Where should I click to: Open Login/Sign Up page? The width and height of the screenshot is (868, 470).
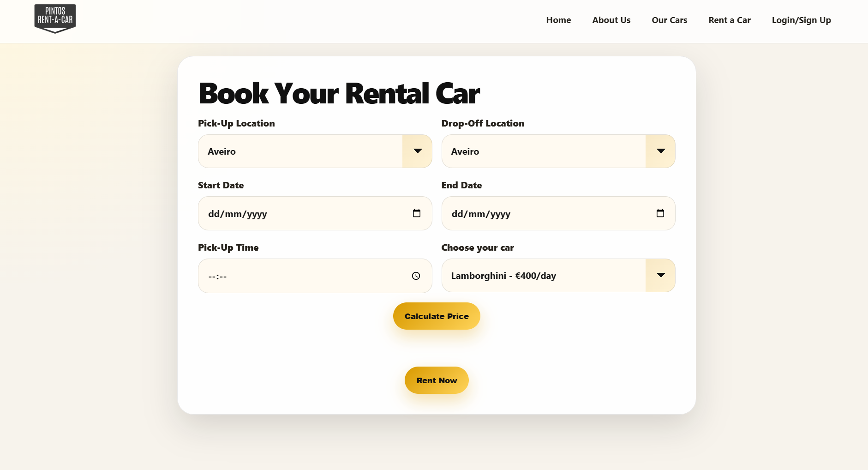(x=802, y=20)
